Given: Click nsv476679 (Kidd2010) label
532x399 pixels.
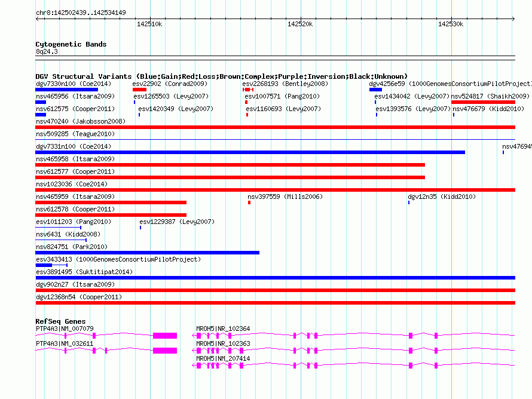Looking at the screenshot, I should pyautogui.click(x=488, y=109).
